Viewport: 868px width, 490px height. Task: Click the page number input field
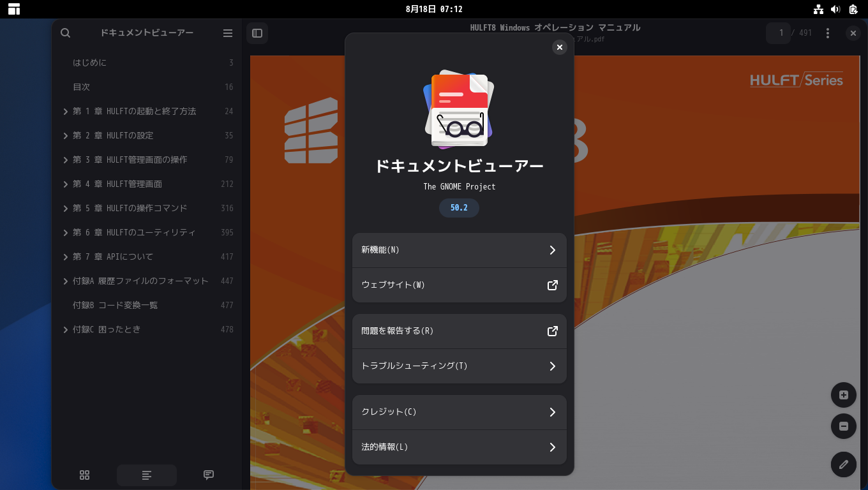coord(779,33)
